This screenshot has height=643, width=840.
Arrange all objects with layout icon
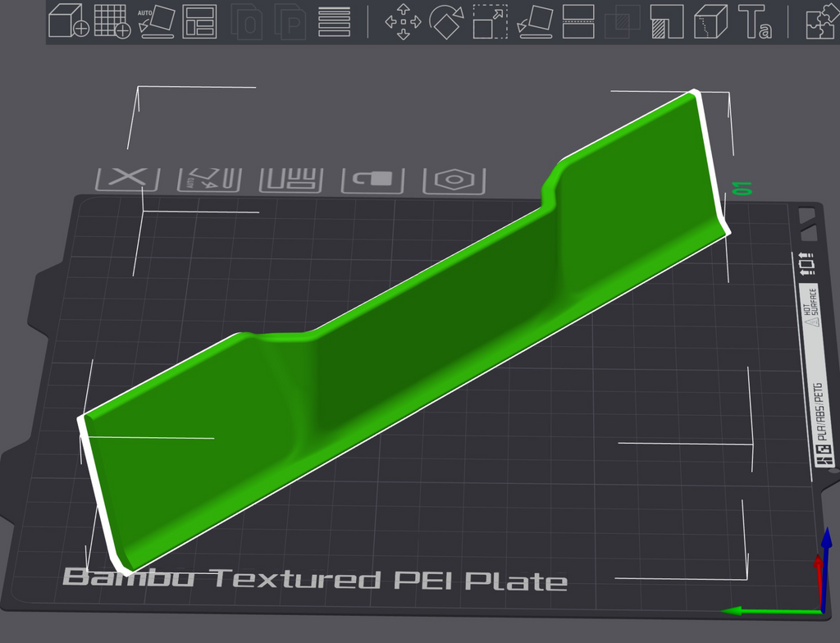199,21
